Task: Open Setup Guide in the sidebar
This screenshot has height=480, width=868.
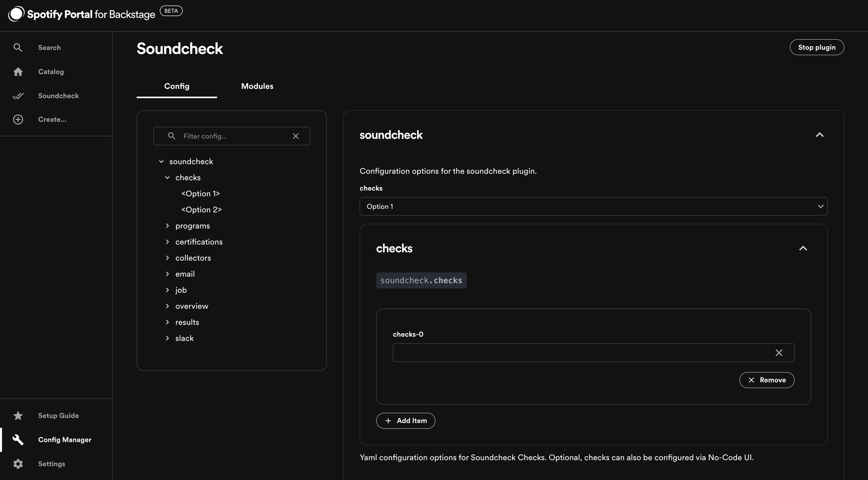Action: tap(56, 416)
